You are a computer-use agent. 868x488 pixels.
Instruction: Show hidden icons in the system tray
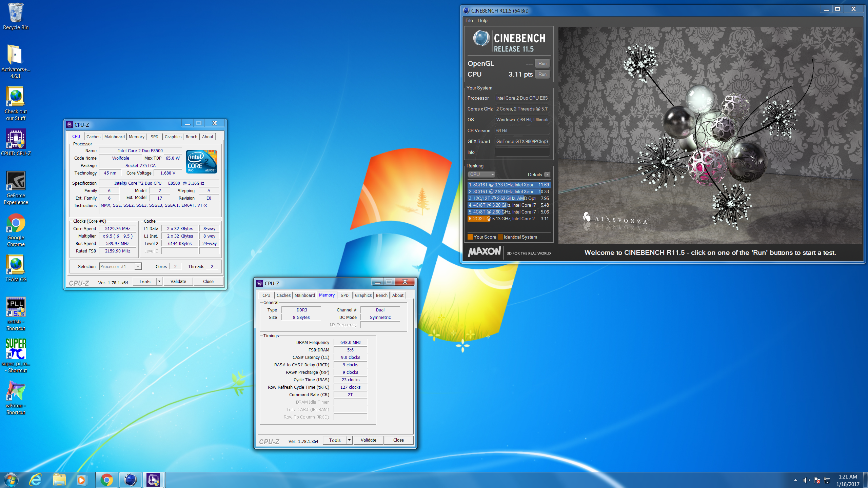(795, 480)
